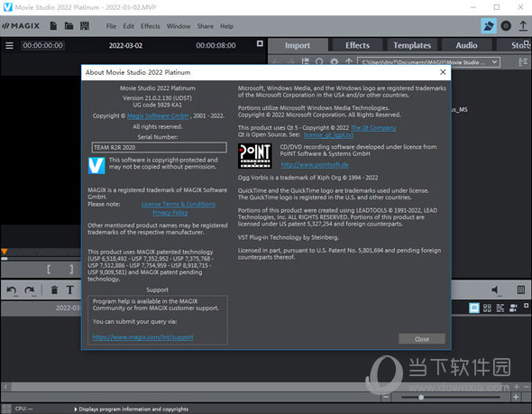Switch to Multicam mode icon
The image size is (532, 414).
pyautogui.click(x=513, y=308)
